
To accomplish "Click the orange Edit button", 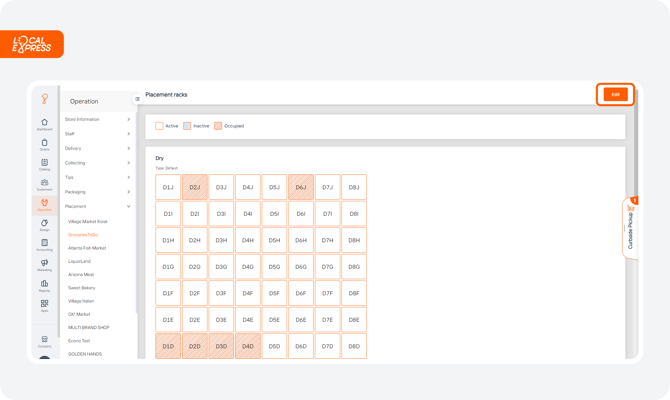I will [x=615, y=94].
